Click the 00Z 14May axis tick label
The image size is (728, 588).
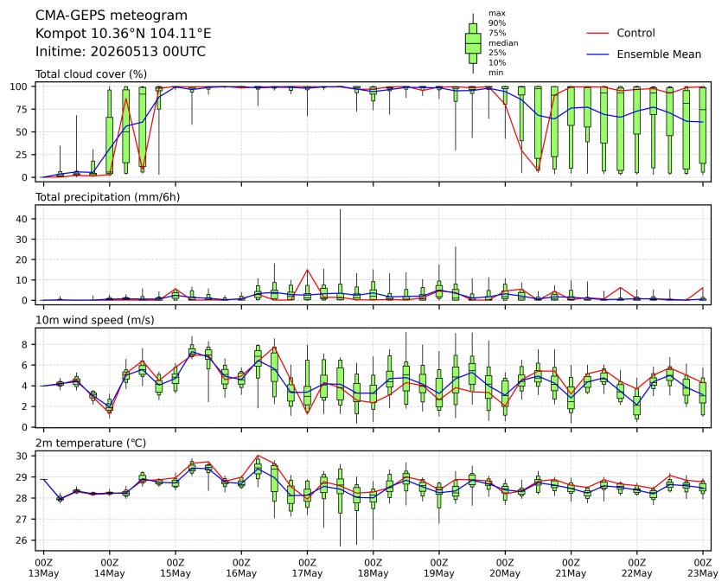point(110,568)
